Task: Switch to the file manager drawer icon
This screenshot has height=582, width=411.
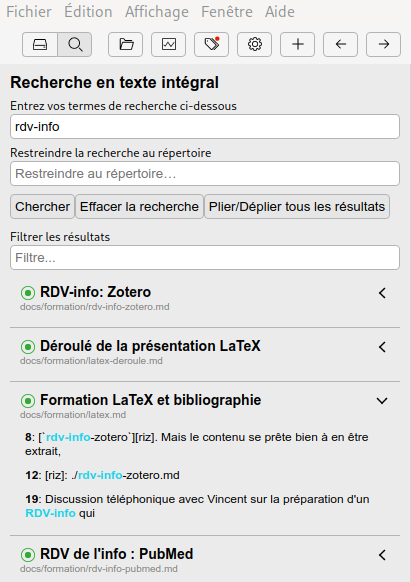Action: (x=40, y=45)
